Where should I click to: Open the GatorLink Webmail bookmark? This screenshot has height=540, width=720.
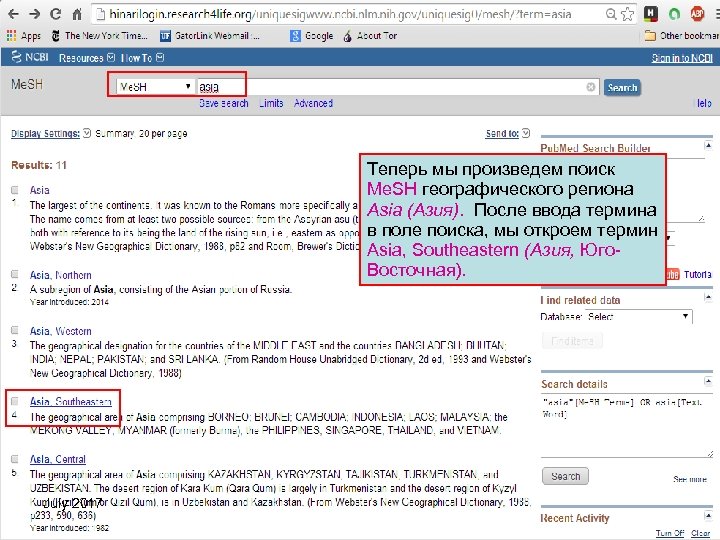pos(210,36)
